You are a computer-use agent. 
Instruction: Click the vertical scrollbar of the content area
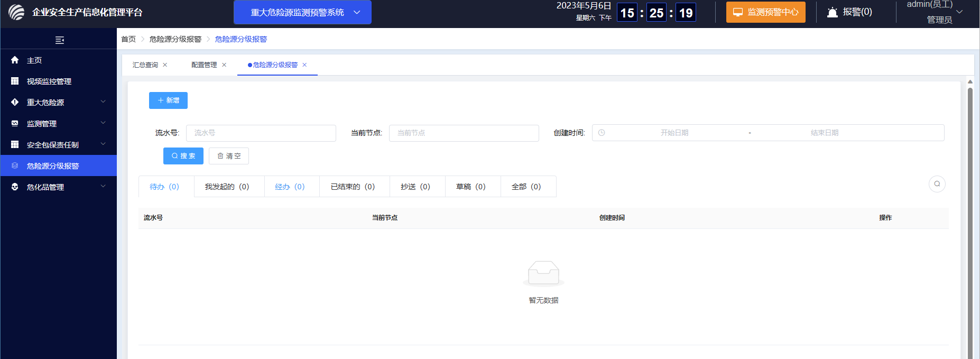pos(970,222)
